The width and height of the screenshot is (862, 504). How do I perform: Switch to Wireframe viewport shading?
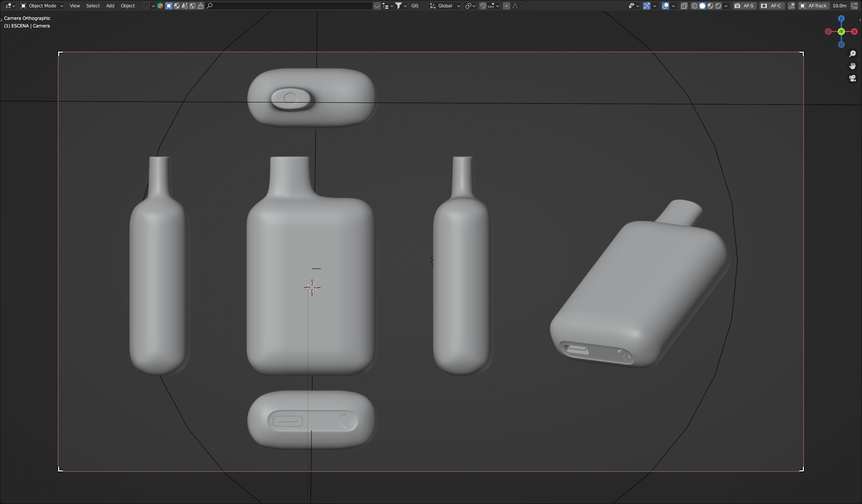coord(694,6)
